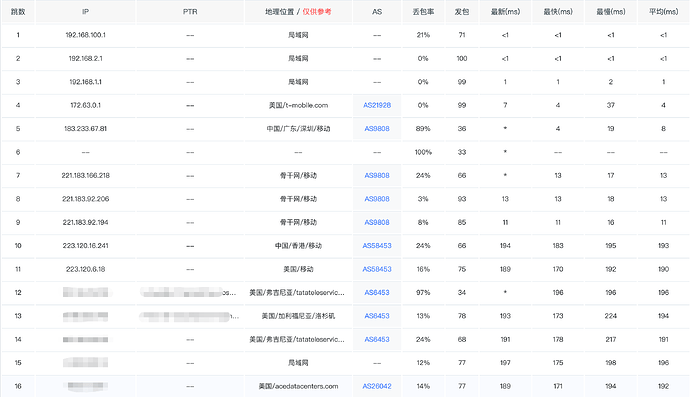This screenshot has width=690, height=397.
Task: Open AS9808 link in the 183.233.67.81 row
Action: [377, 129]
